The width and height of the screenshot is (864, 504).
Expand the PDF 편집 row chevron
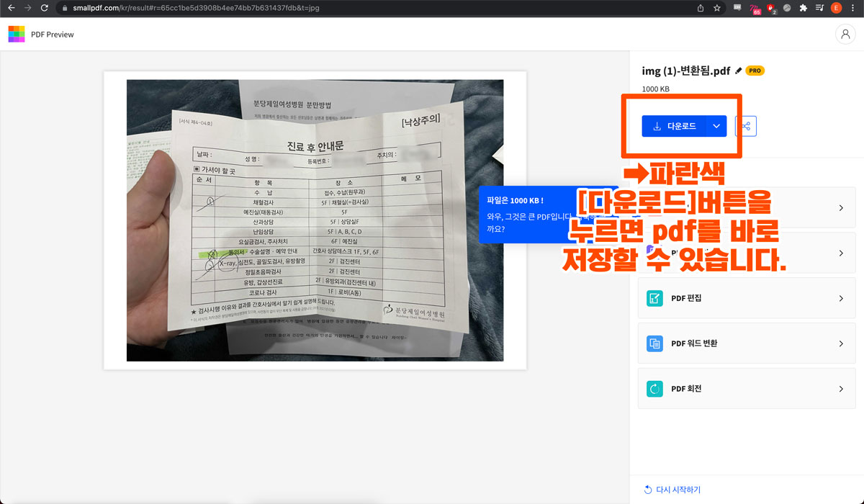[841, 299]
